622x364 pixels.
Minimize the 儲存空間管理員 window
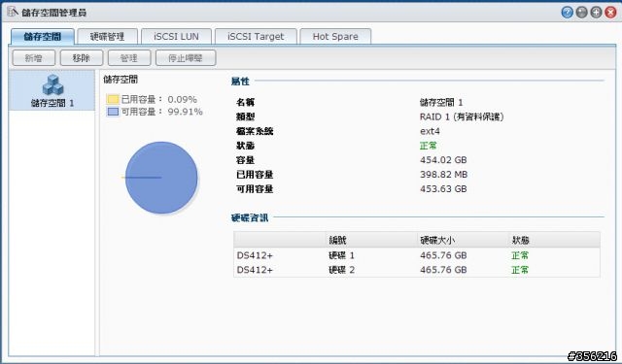581,13
